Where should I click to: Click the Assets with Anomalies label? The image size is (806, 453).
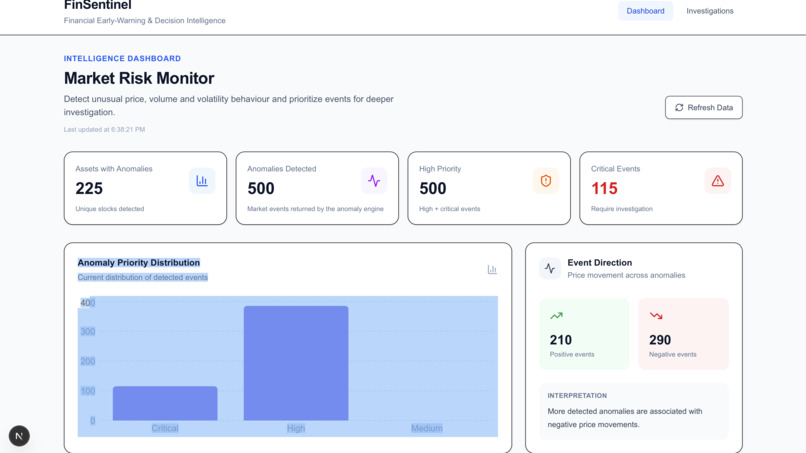[114, 169]
